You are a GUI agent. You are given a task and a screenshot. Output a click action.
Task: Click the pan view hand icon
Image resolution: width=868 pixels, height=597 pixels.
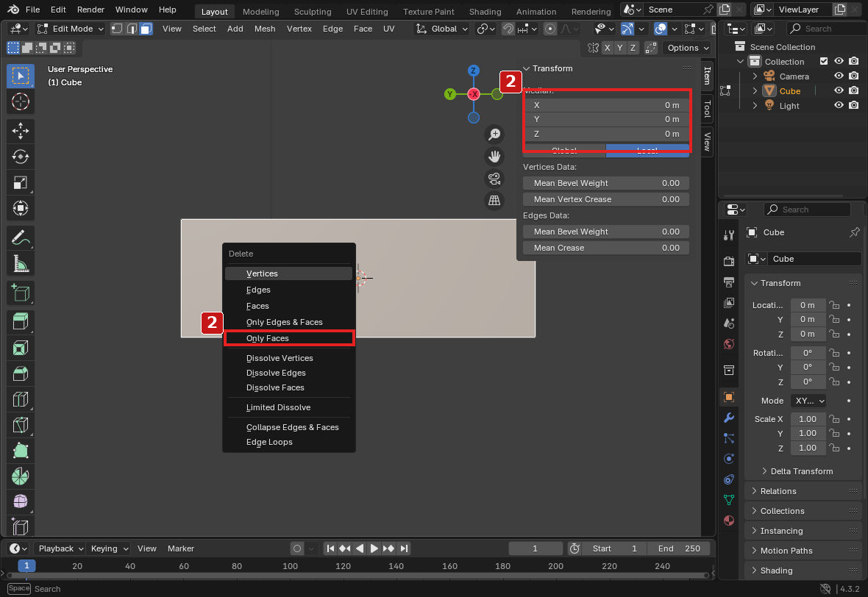click(494, 157)
